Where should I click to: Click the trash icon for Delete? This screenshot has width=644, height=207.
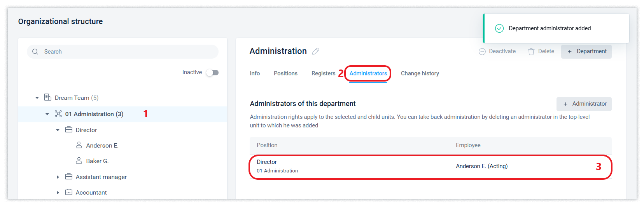tap(531, 52)
